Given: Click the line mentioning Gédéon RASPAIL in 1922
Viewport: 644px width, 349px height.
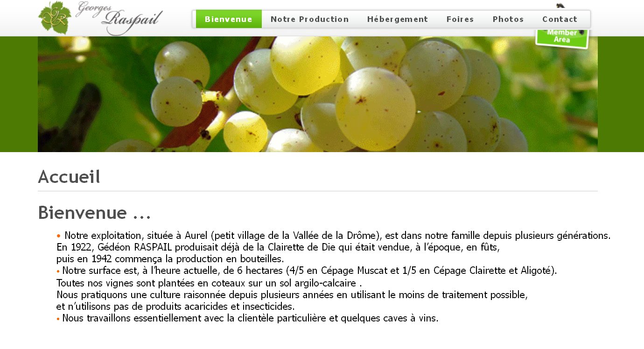Looking at the screenshot, I should click(x=278, y=247).
